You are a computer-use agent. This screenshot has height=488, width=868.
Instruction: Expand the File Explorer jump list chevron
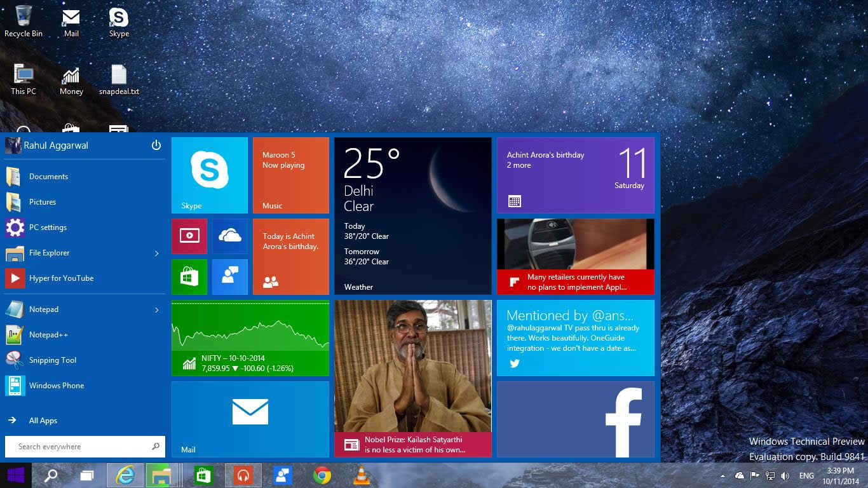click(156, 253)
